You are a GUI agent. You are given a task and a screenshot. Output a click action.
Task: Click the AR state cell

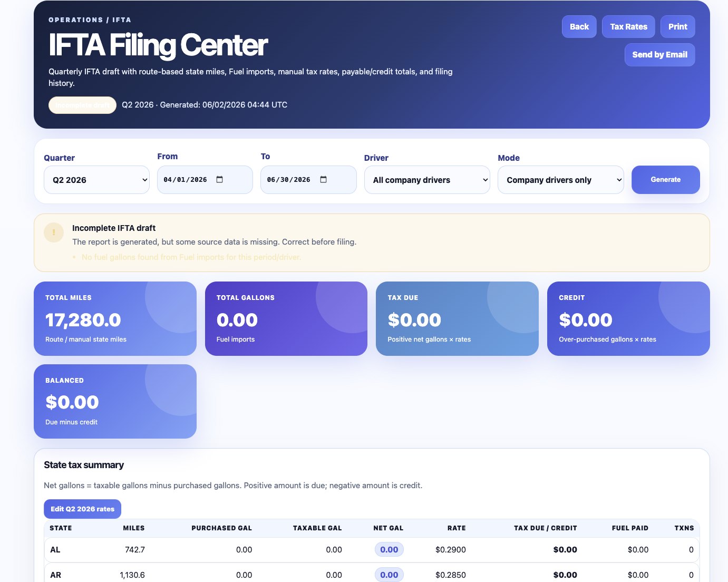click(x=55, y=575)
